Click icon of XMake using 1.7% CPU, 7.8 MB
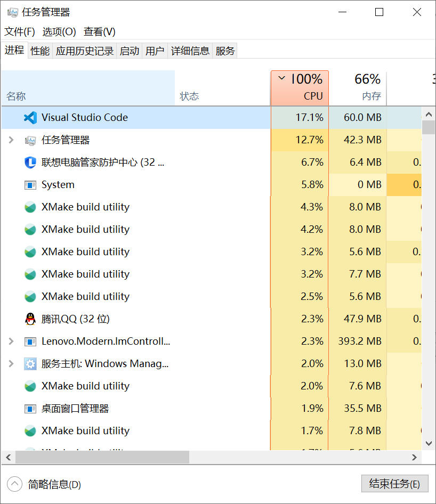Viewport: 436px width, 504px height. pos(30,430)
